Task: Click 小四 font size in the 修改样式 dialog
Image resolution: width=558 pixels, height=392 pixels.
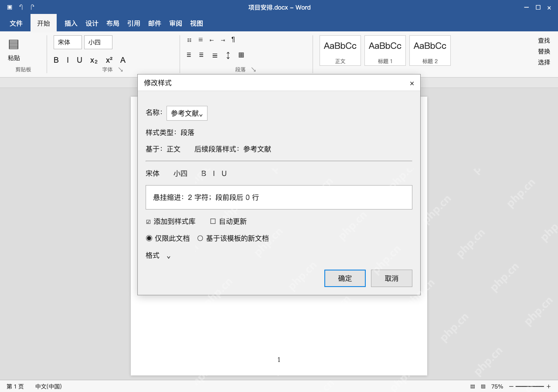Action: (180, 173)
